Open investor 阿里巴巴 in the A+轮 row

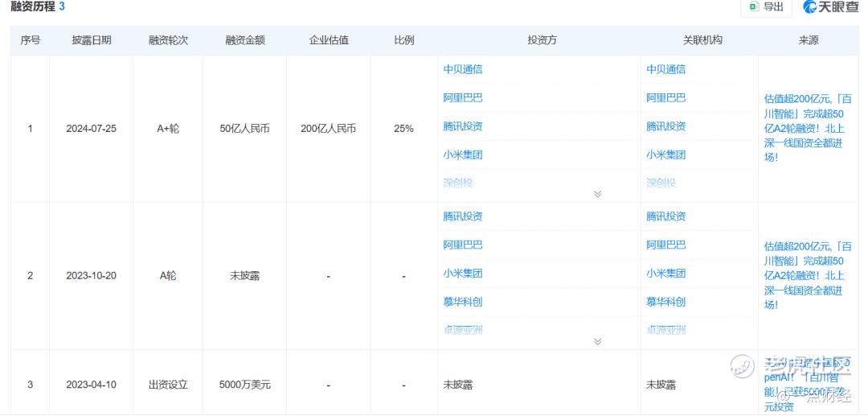(x=463, y=98)
